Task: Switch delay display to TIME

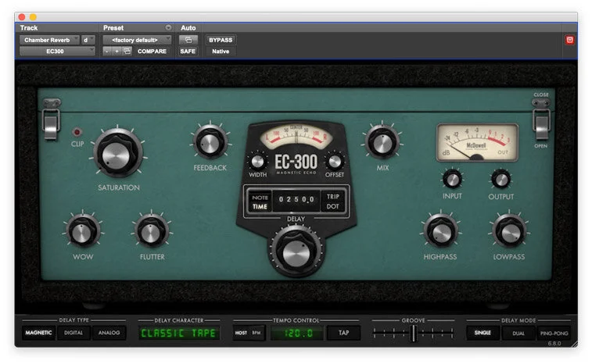Action: click(260, 206)
